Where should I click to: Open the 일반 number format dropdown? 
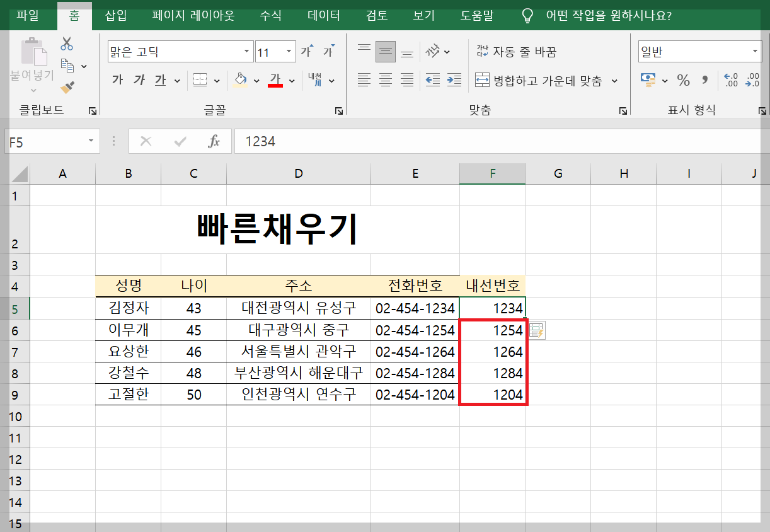coord(754,51)
